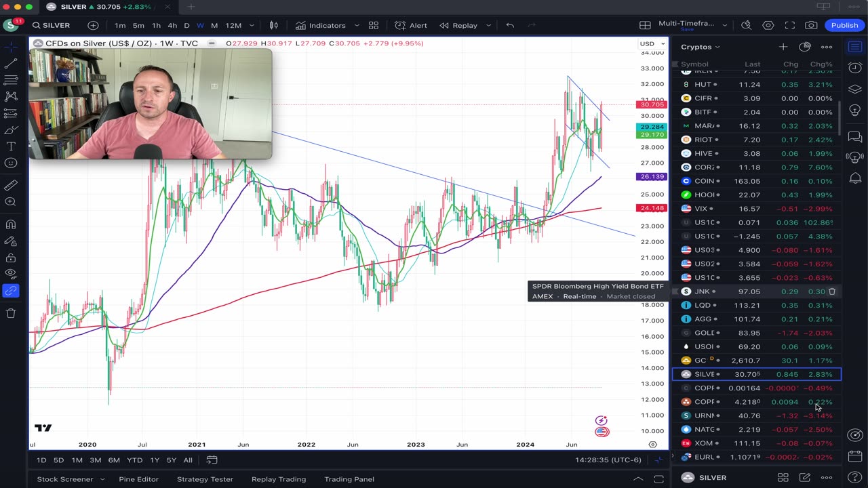Open the Pine Editor tab

pyautogui.click(x=138, y=479)
